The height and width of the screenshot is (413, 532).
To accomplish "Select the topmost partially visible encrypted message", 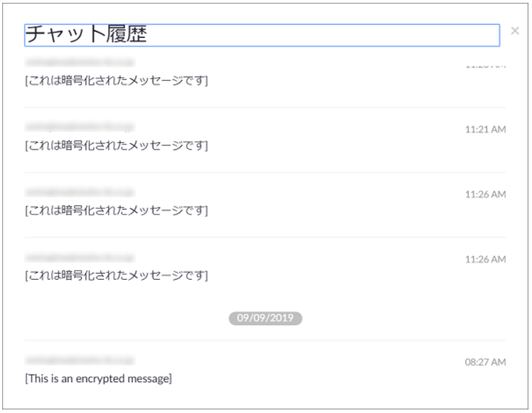I will (117, 81).
